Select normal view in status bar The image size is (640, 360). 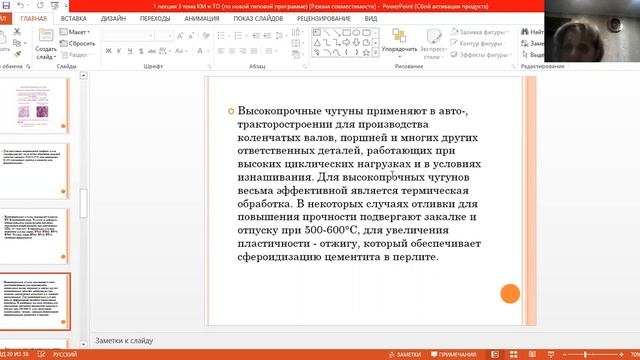point(495,354)
